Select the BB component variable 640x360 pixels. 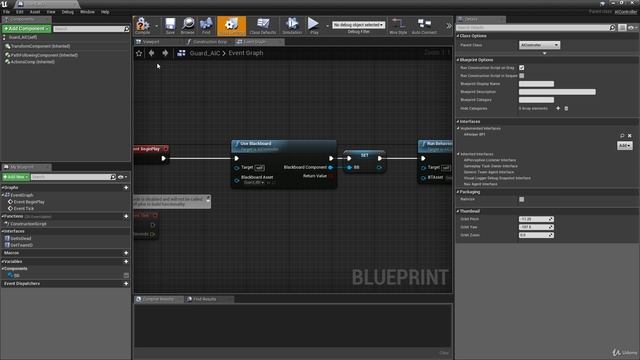(16, 276)
